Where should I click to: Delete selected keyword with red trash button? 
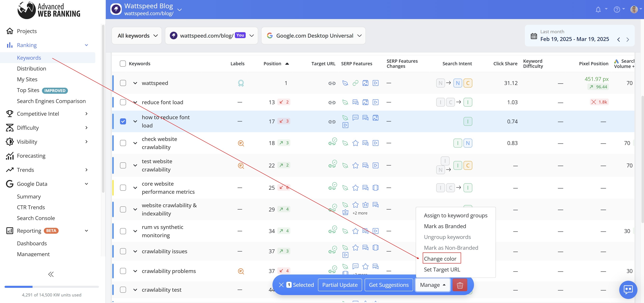pos(460,285)
